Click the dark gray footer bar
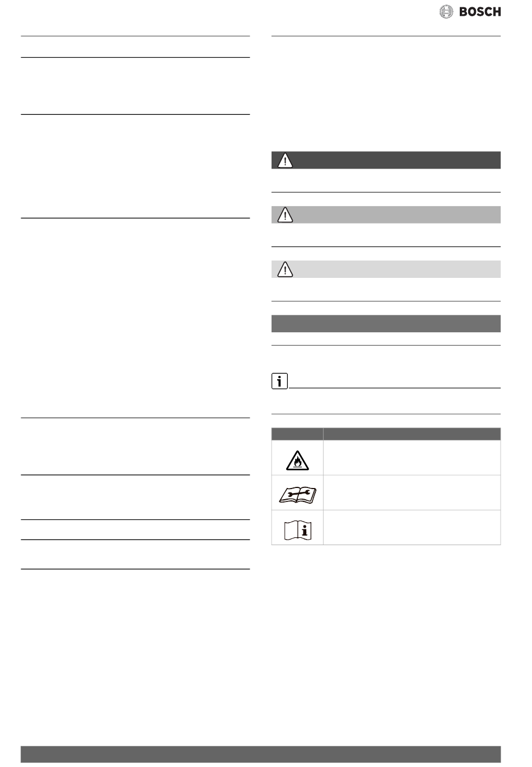This screenshot has width=532, height=767. (x=261, y=754)
